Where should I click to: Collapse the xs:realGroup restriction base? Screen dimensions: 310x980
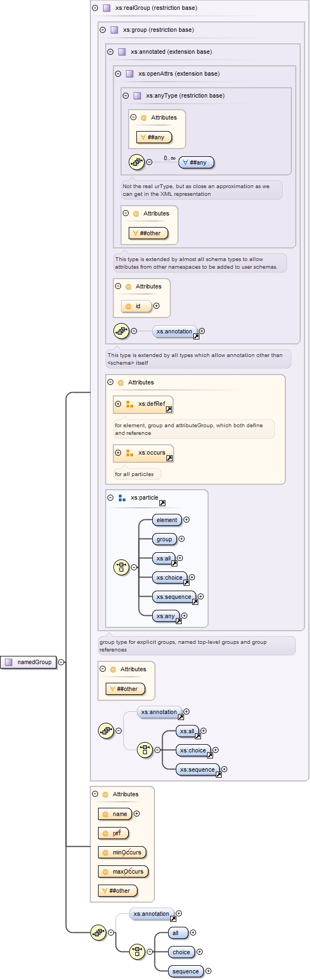tap(95, 8)
